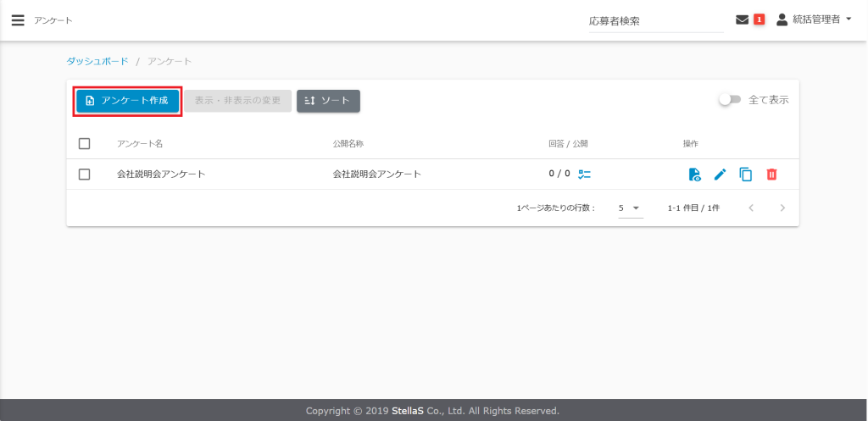Click the アンケート作成 button

coord(128,101)
